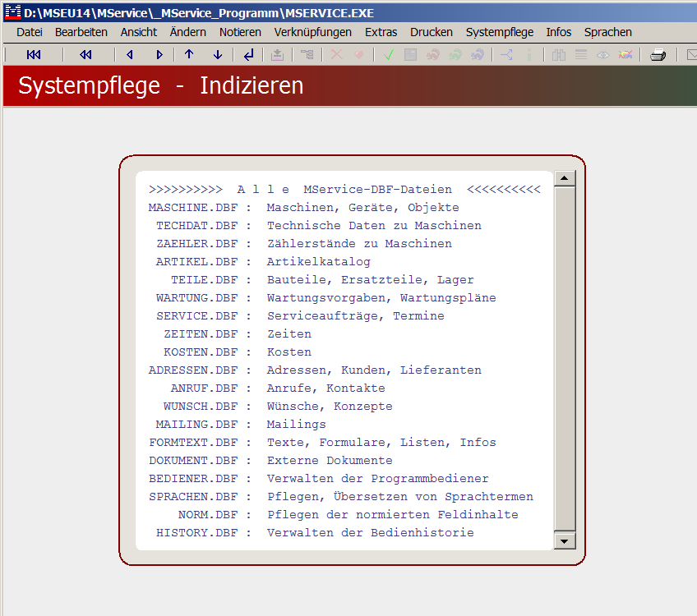Jump to first record with the toolbar button

[33, 55]
